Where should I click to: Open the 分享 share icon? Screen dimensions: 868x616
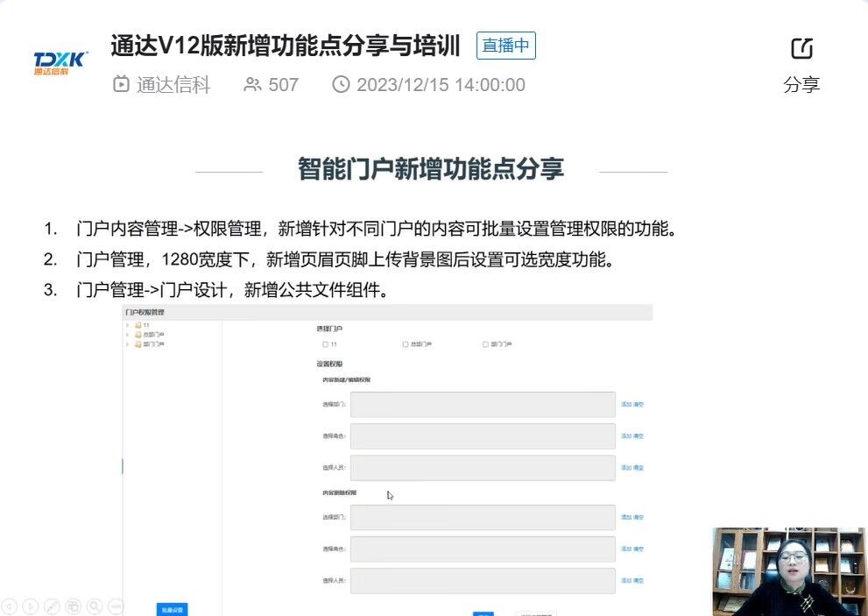[x=801, y=49]
